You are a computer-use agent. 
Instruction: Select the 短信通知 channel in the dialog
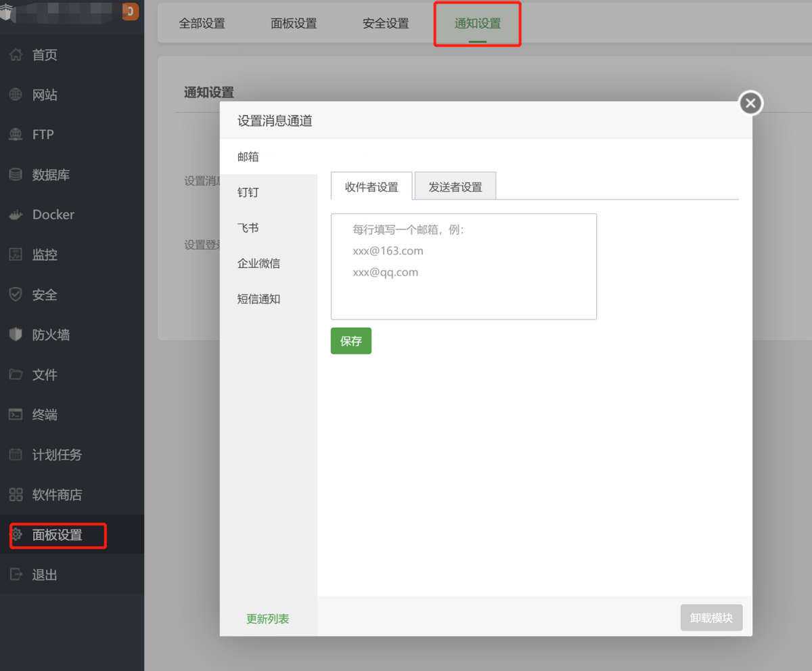tap(268, 299)
